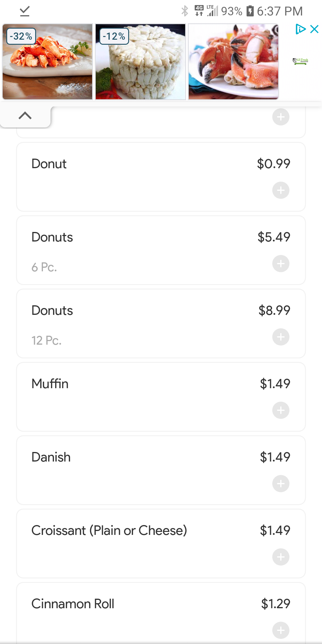The image size is (322, 644).
Task: Open the stone crab claws ad image
Action: [233, 62]
